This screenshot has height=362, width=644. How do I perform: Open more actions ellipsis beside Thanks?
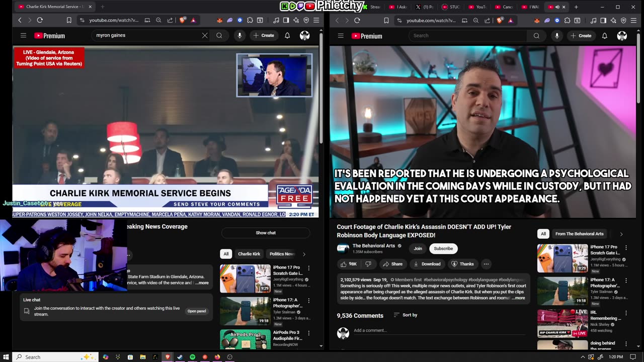486,264
